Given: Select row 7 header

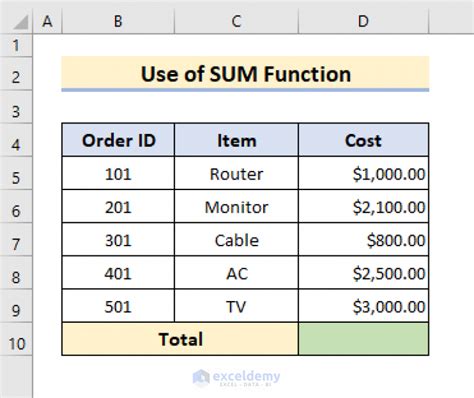Looking at the screenshot, I should [x=16, y=240].
